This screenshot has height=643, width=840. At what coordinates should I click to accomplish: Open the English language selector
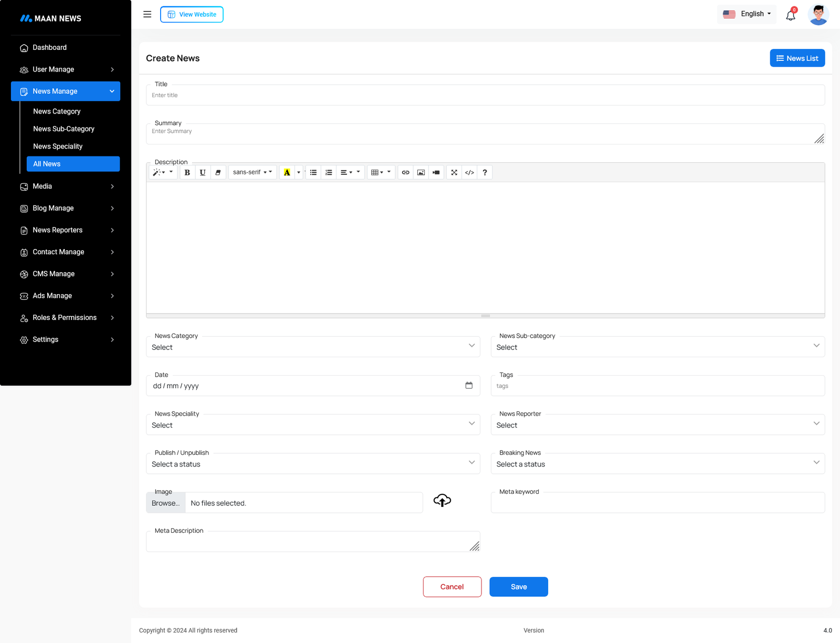(747, 14)
